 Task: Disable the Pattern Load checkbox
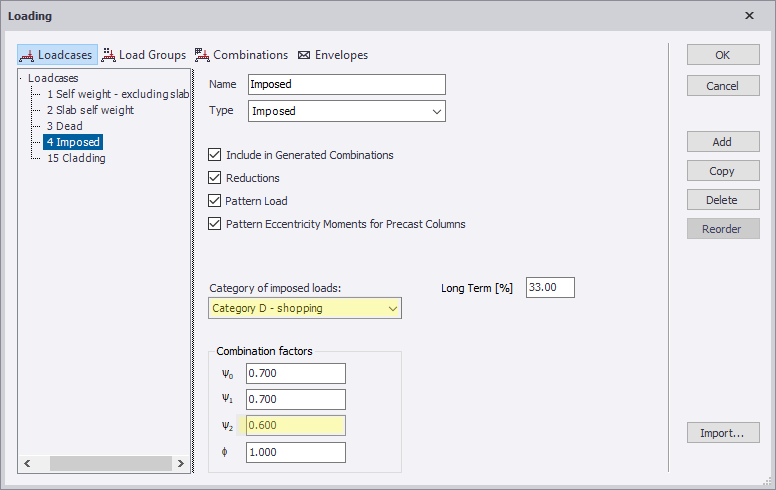pyautogui.click(x=214, y=200)
